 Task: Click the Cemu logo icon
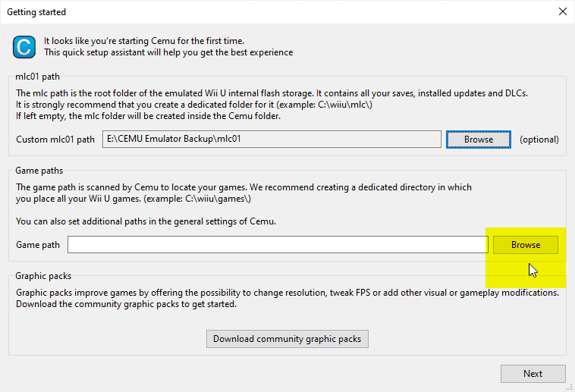pyautogui.click(x=24, y=47)
